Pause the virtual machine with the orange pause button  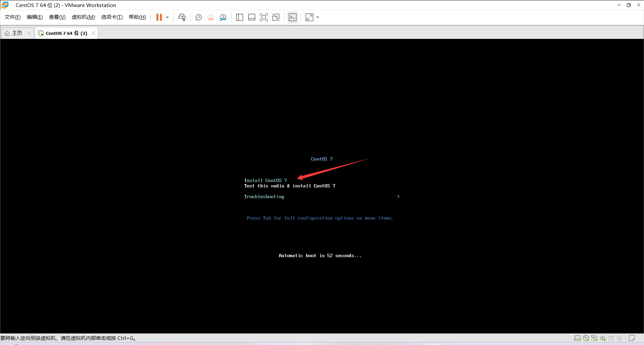[x=159, y=17]
